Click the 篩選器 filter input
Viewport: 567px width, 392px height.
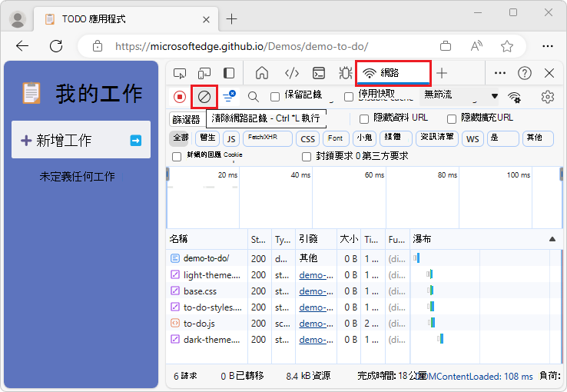pos(187,119)
